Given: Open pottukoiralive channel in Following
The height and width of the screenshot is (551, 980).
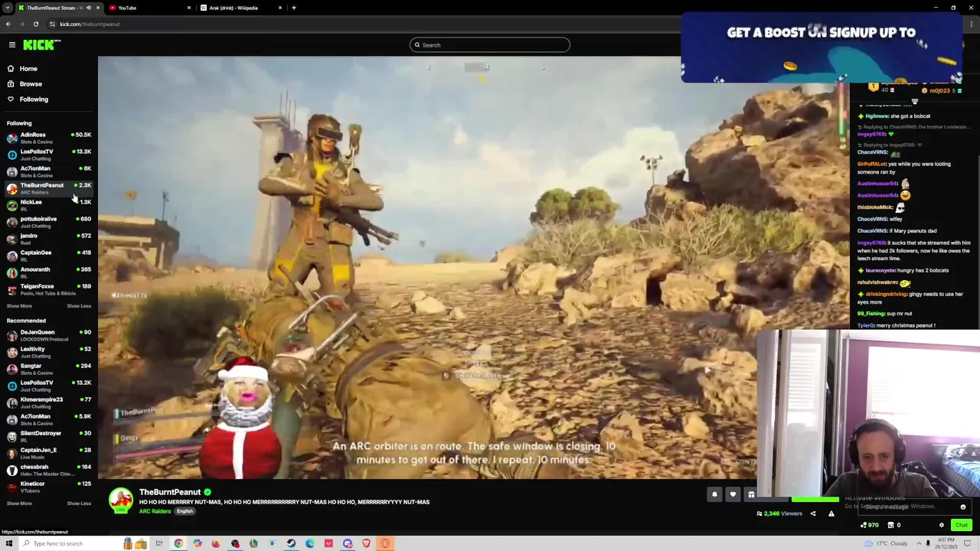Looking at the screenshot, I should pyautogui.click(x=49, y=222).
